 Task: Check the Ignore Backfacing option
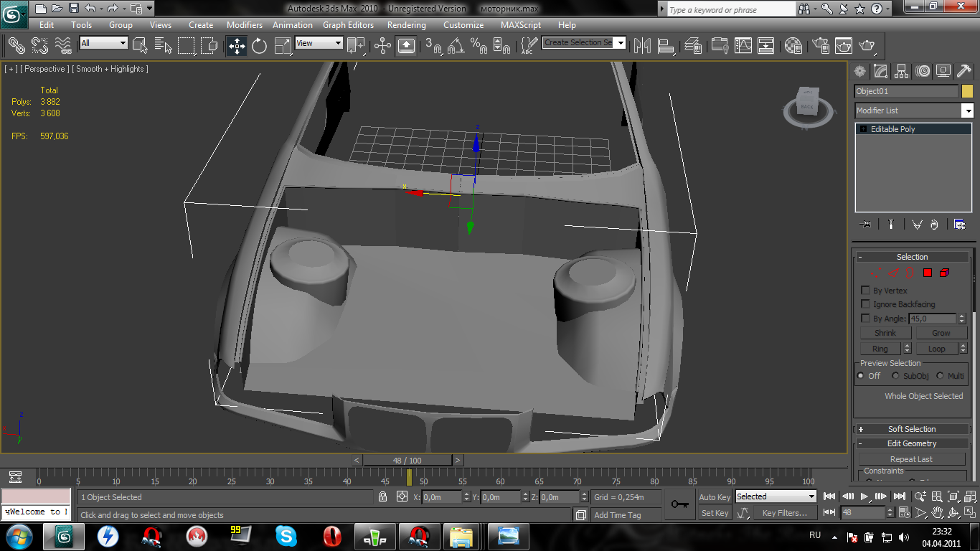[865, 304]
